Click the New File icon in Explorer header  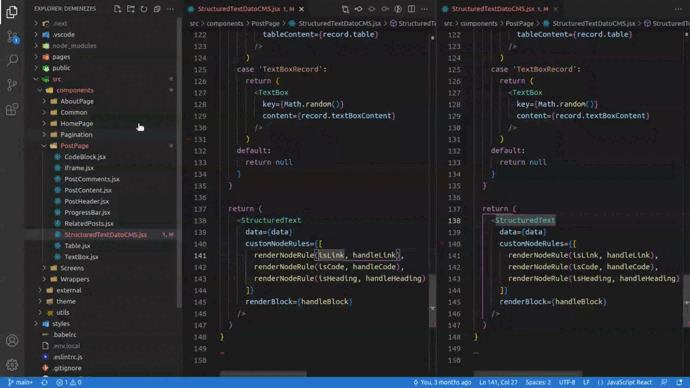tap(117, 9)
